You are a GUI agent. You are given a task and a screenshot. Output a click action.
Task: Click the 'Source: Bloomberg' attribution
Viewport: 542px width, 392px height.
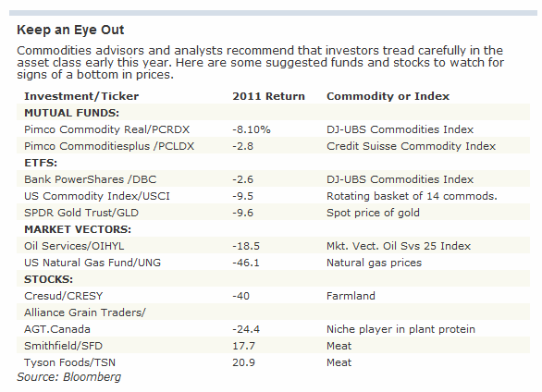[x=68, y=377]
